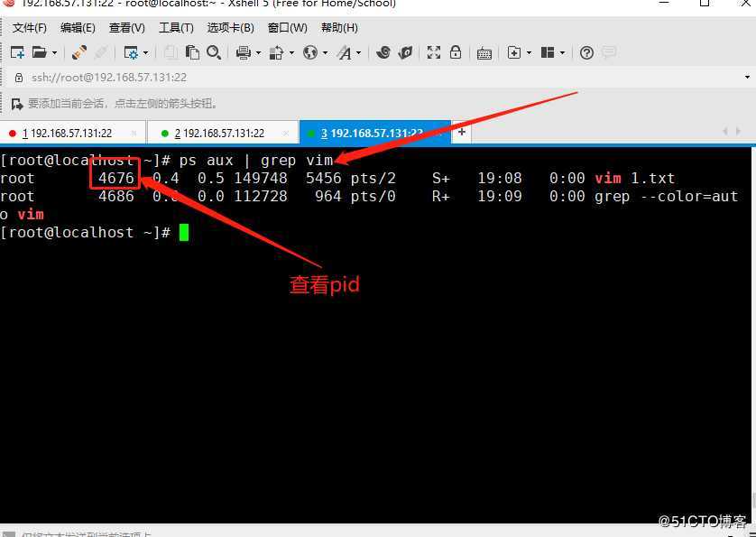This screenshot has height=537, width=756.
Task: Expand the Print icon dropdown arrow
Action: (258, 52)
